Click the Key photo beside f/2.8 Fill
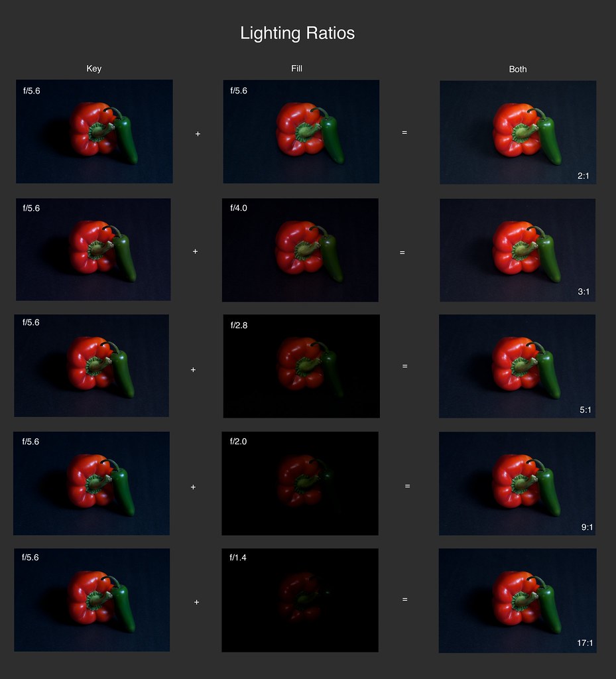616x679 pixels. coord(92,365)
